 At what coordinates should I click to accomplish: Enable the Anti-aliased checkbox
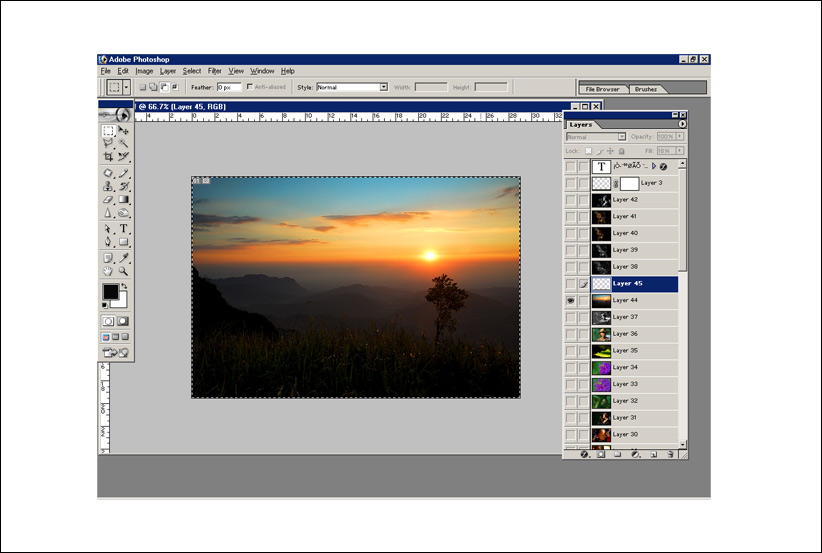pos(249,87)
